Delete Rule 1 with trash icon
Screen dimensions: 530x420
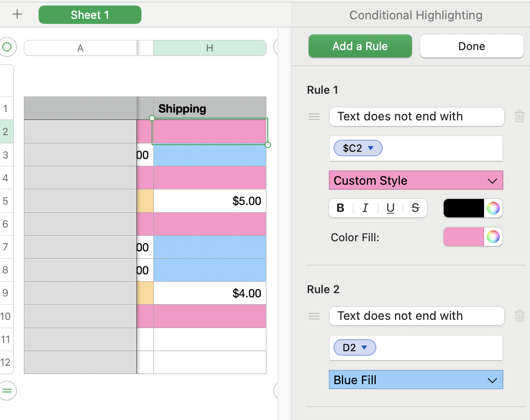coord(519,116)
